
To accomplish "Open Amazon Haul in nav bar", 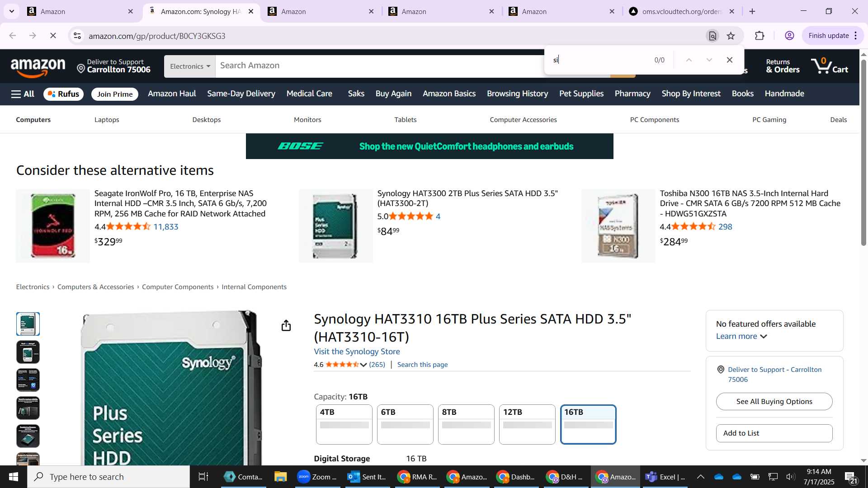I will [x=172, y=94].
